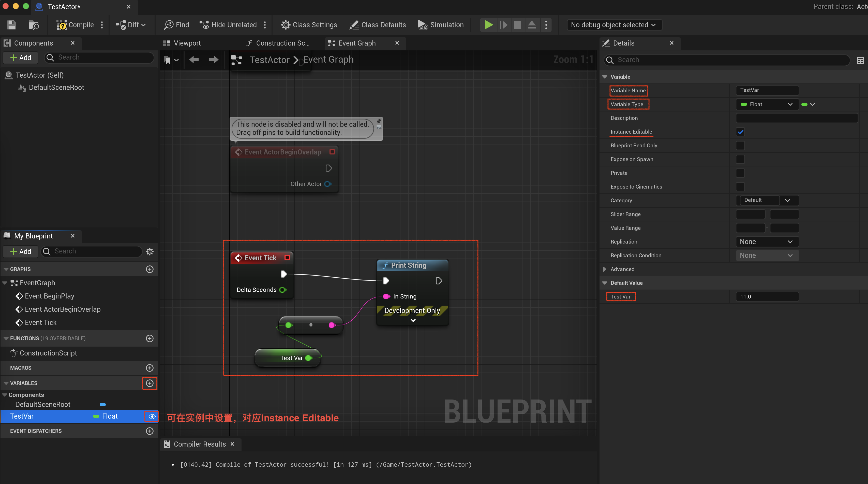This screenshot has height=484, width=868.
Task: Open ConstructionScript function
Action: tap(48, 353)
